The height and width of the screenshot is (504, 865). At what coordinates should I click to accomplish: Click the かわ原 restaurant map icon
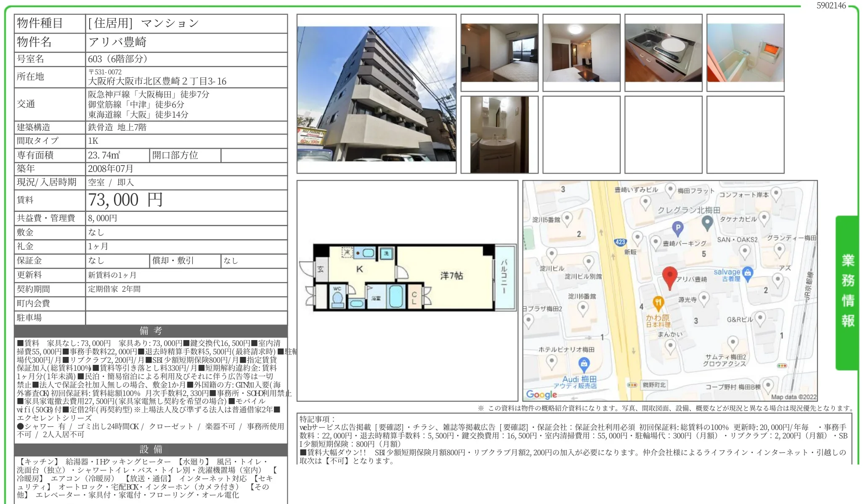click(658, 303)
